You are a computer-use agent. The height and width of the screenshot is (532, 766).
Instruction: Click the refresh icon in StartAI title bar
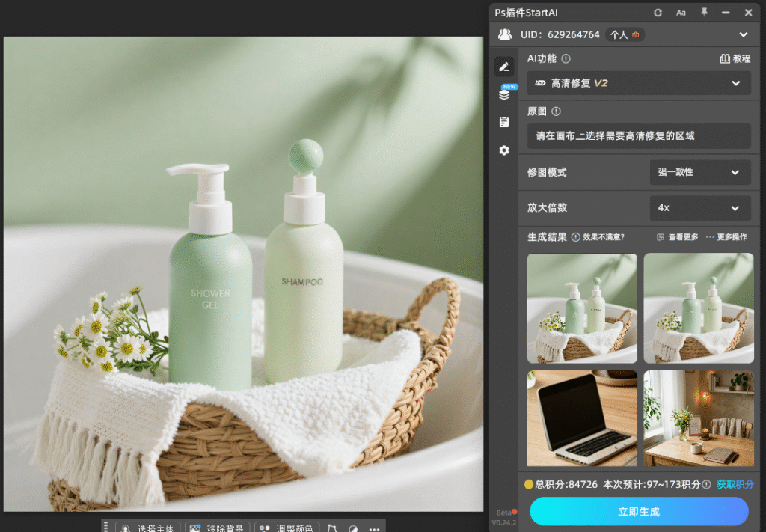pyautogui.click(x=658, y=13)
